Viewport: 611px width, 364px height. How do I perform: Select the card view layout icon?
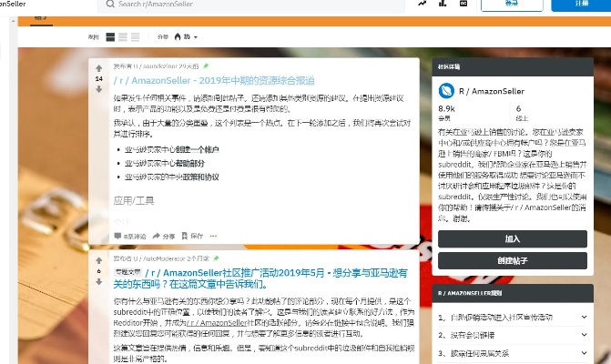pos(110,37)
